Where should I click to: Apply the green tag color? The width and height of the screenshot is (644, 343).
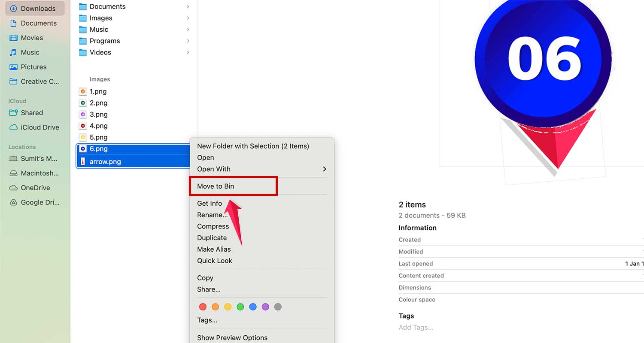(x=240, y=307)
